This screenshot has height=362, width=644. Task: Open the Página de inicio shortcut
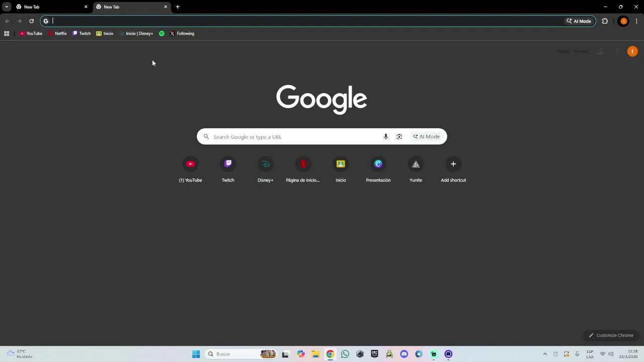click(x=303, y=170)
